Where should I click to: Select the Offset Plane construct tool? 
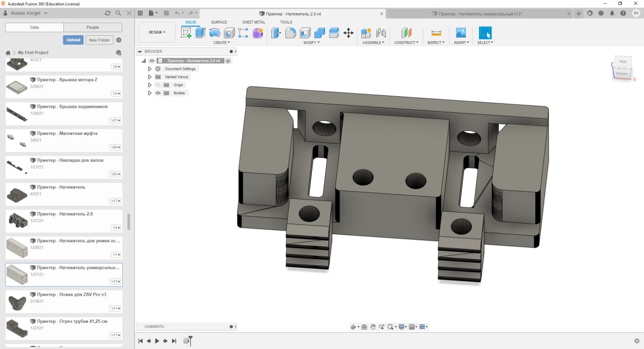click(406, 33)
